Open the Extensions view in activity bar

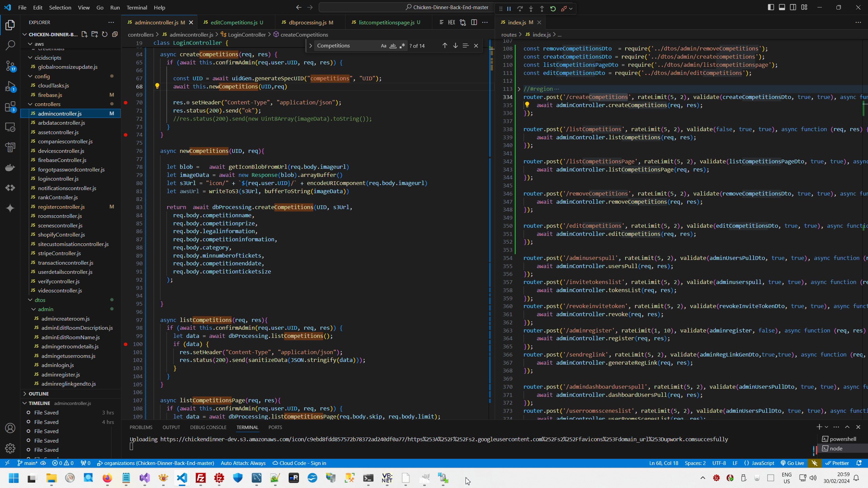tap(10, 106)
